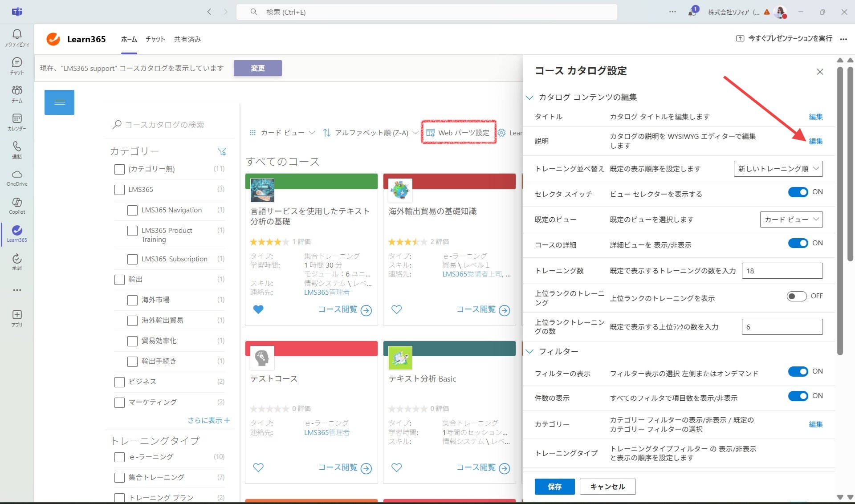Open Calendar in the sidebar
This screenshot has height=504, width=855.
pyautogui.click(x=17, y=122)
